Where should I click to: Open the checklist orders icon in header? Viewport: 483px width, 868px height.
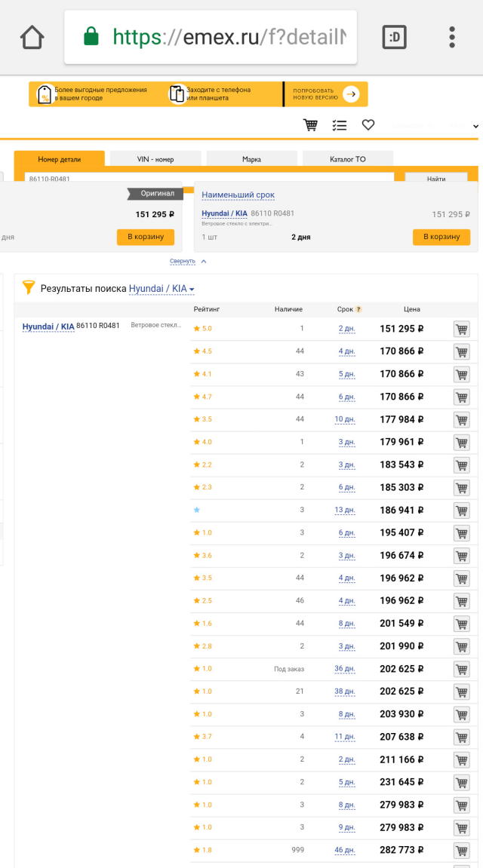click(340, 125)
